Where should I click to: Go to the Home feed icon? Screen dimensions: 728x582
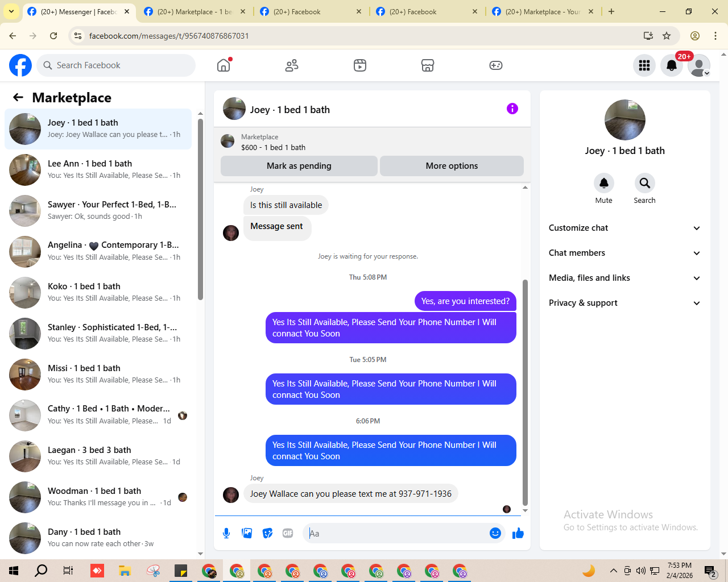(x=224, y=65)
